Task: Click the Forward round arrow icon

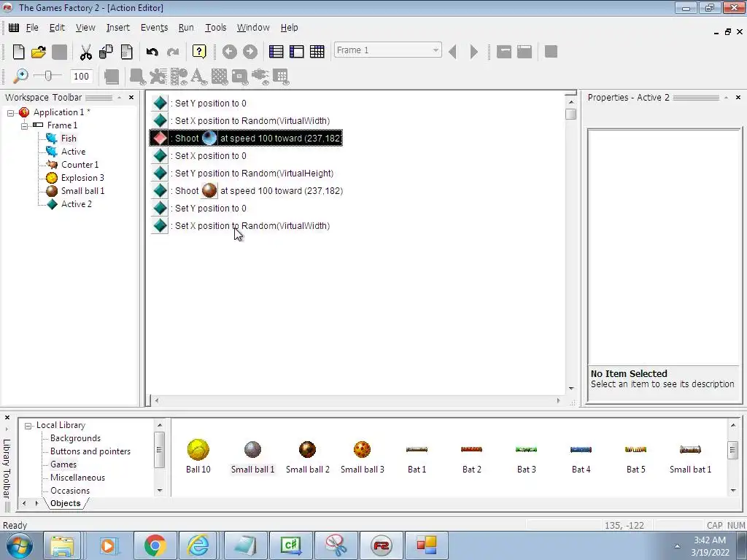Action: click(x=250, y=52)
